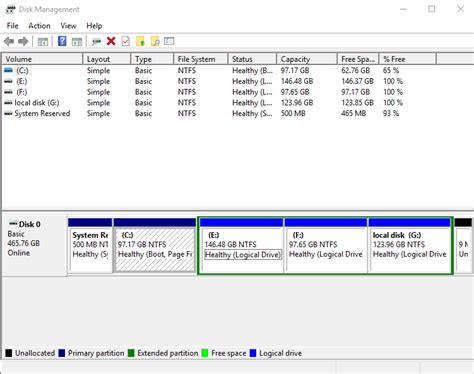This screenshot has width=474, height=374.
Task: Click the Extended partition green legend swatch
Action: pos(131,353)
